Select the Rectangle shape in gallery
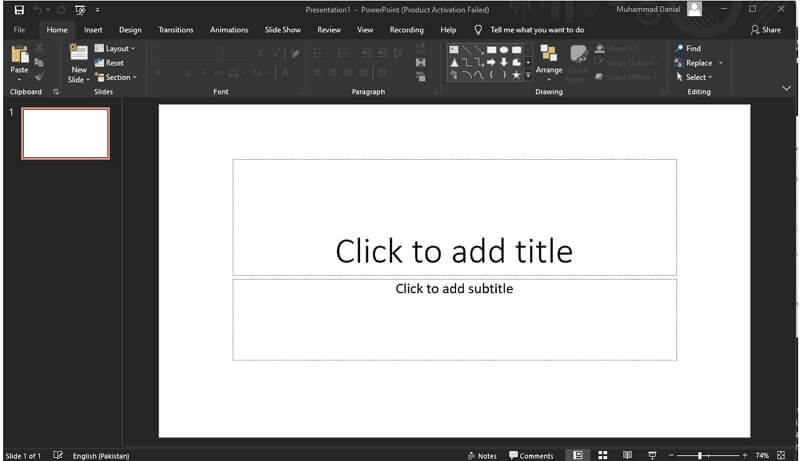This screenshot has width=800, height=461. [x=491, y=49]
